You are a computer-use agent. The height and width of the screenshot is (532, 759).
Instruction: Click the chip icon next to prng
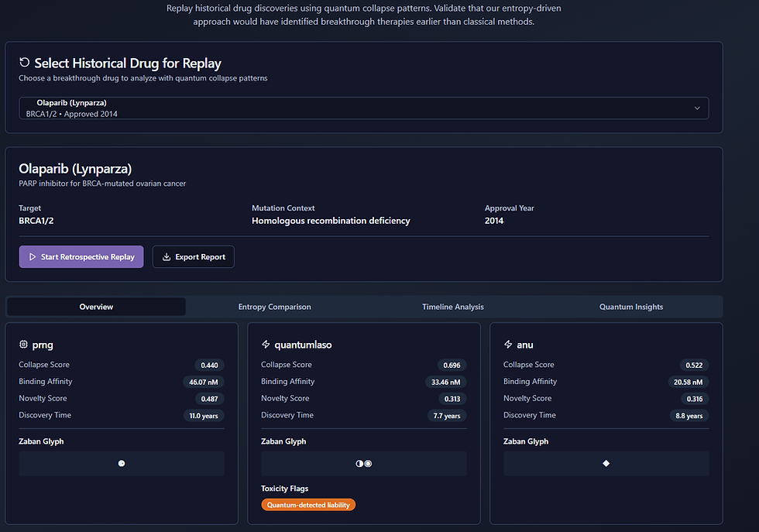pyautogui.click(x=23, y=344)
